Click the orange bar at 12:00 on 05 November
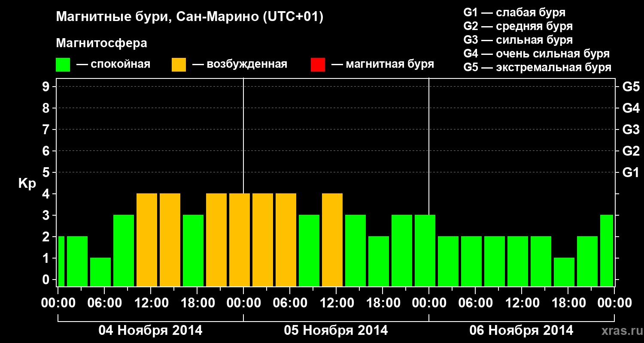The height and width of the screenshot is (343, 644). (x=332, y=240)
